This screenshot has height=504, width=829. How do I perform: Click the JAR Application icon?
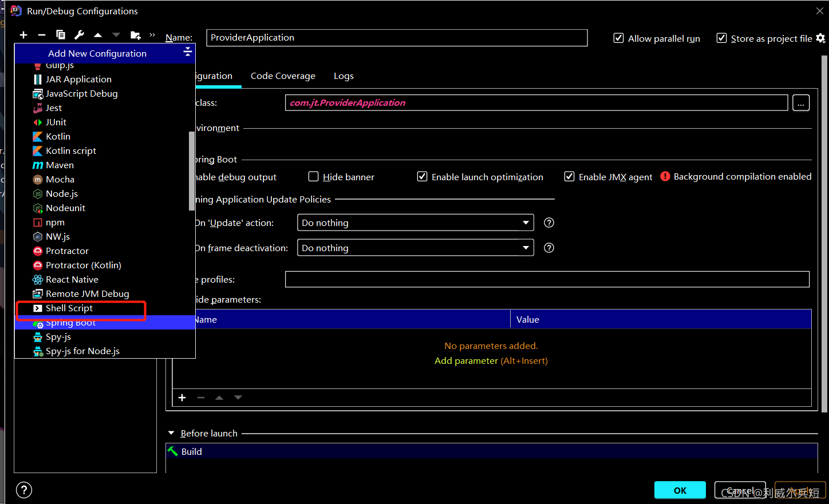(x=38, y=79)
